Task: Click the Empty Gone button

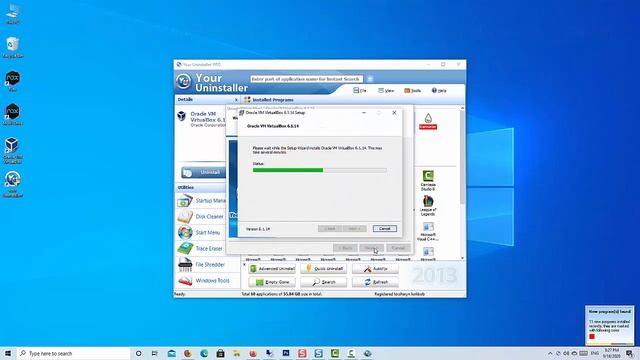Action: pos(272,282)
